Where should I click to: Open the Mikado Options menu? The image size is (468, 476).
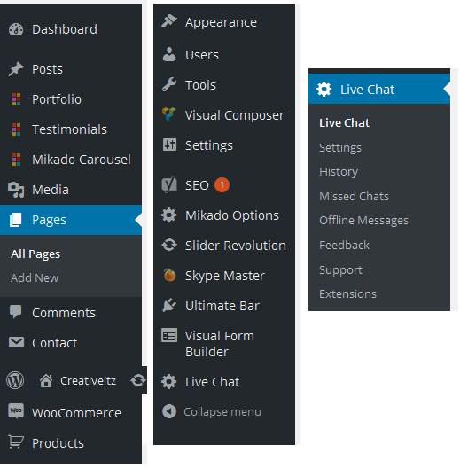click(x=224, y=215)
